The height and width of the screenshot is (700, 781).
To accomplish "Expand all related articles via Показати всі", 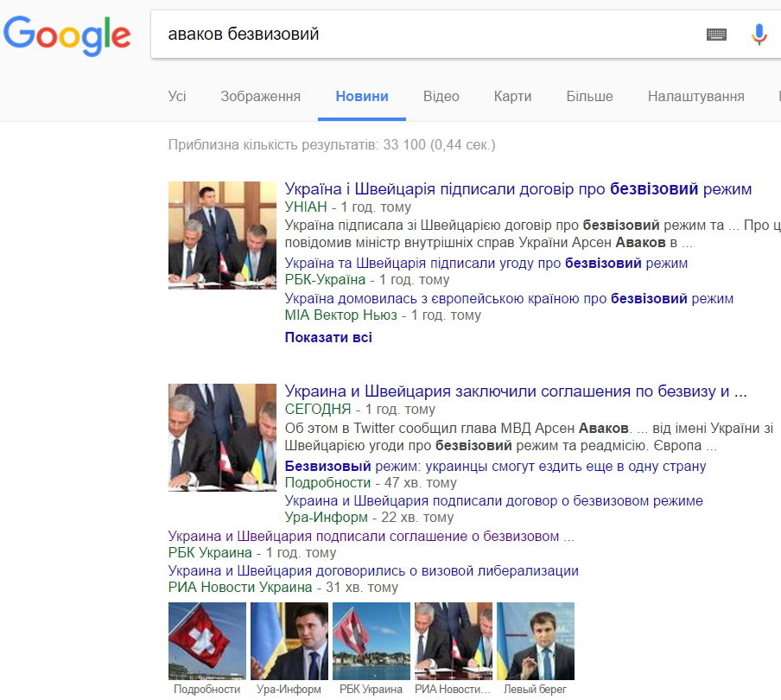I will (328, 337).
